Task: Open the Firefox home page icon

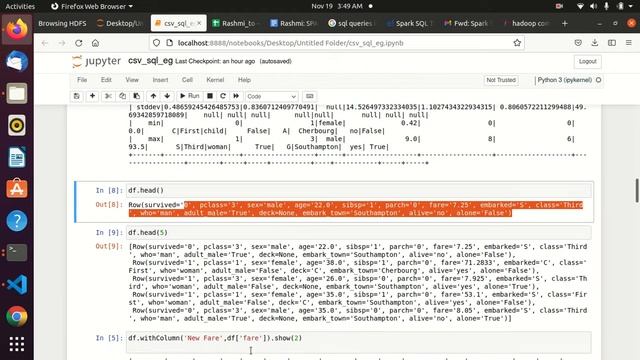Action: pos(95,43)
